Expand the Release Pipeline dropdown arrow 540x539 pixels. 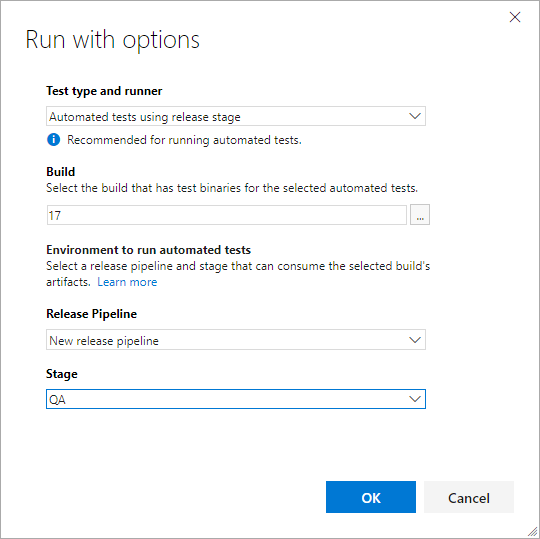click(x=415, y=340)
